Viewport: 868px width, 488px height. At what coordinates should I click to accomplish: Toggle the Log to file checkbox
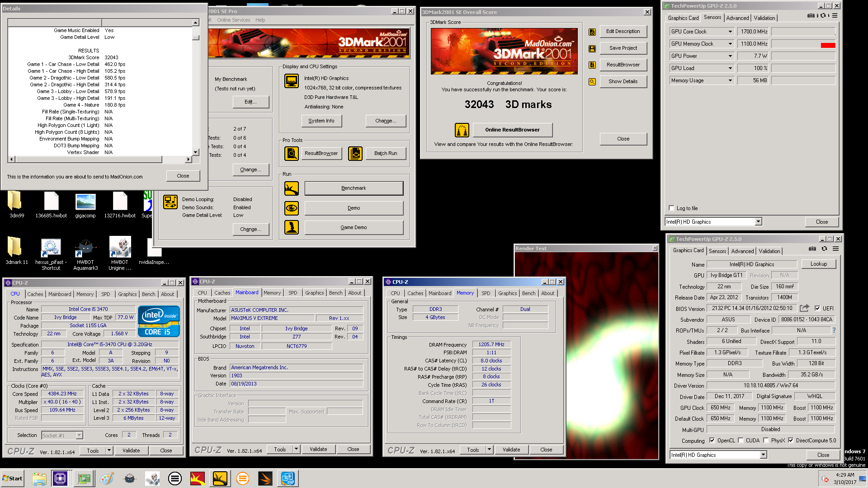click(x=671, y=208)
